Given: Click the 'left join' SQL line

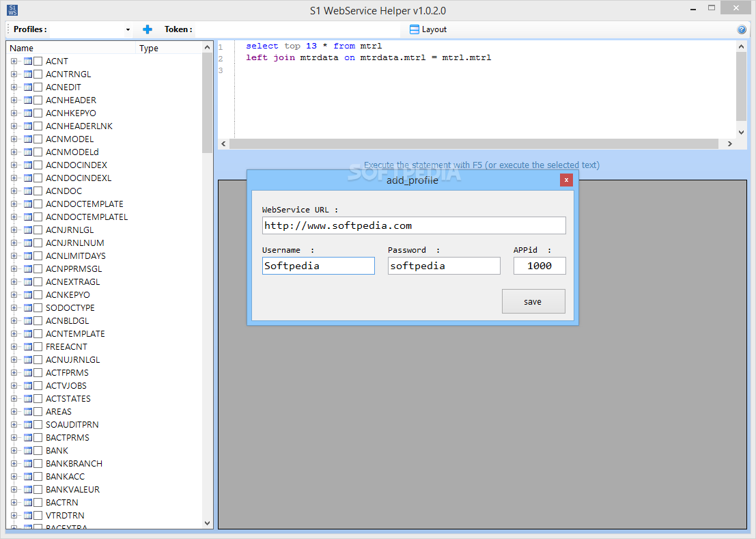Looking at the screenshot, I should pyautogui.click(x=368, y=57).
